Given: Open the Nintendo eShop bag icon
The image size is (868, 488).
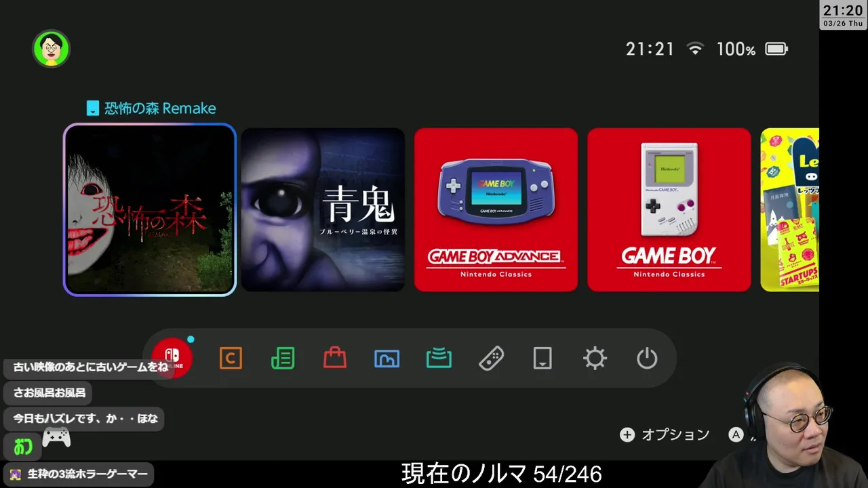Looking at the screenshot, I should click(335, 358).
